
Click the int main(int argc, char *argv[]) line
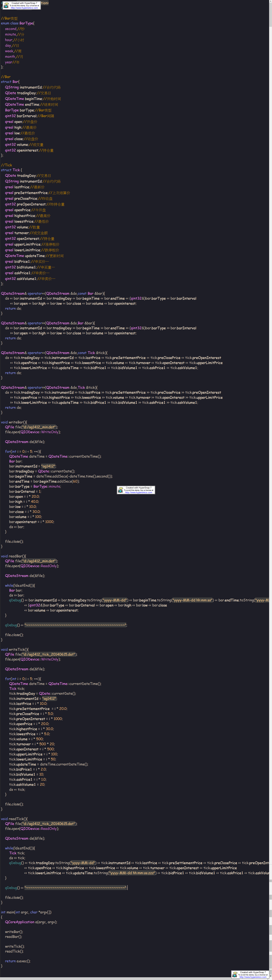click(26, 912)
